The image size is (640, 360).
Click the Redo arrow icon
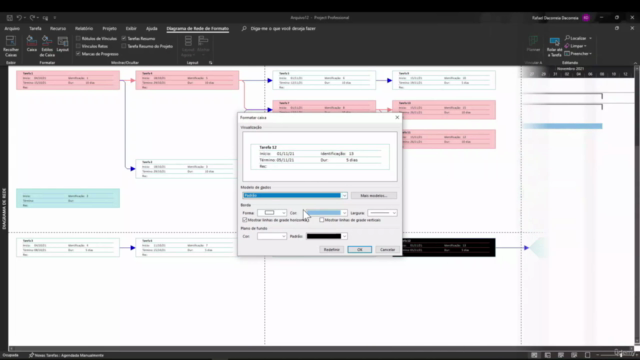pos(32,18)
